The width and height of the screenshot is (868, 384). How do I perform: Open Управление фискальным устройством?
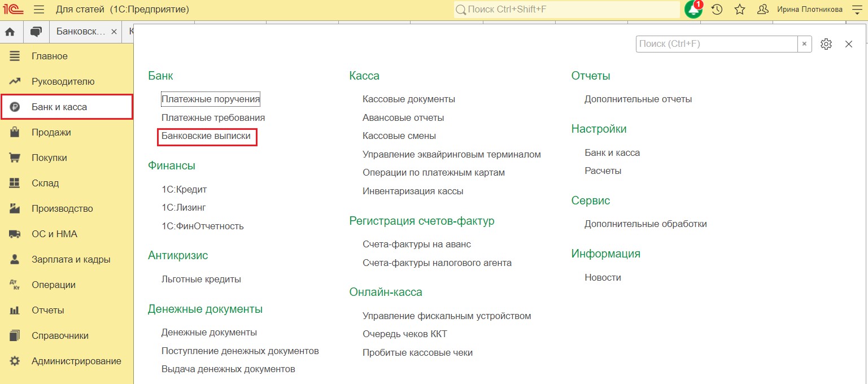coord(447,316)
